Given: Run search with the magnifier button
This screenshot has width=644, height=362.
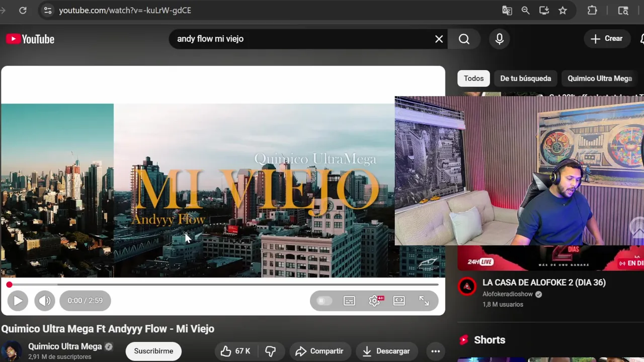Looking at the screenshot, I should pos(464,39).
